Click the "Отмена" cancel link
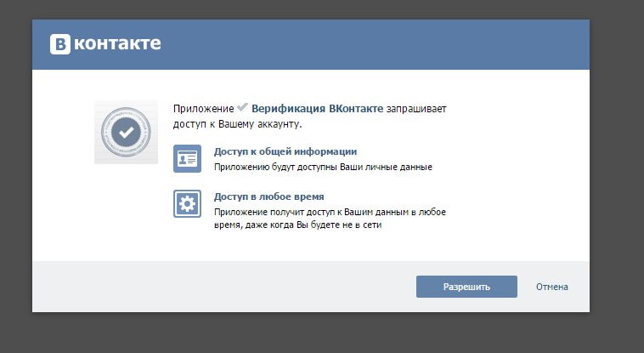644x353 pixels. pos(551,287)
